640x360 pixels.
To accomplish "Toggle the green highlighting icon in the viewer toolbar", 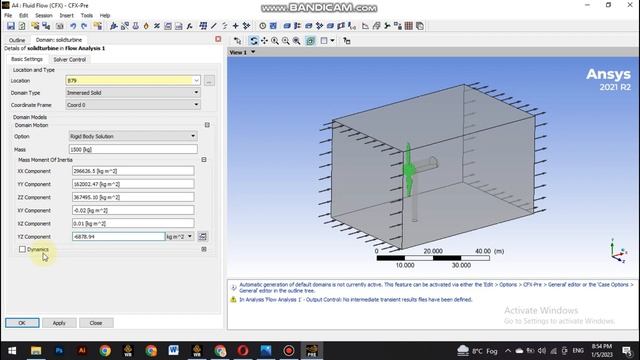I will tap(310, 41).
